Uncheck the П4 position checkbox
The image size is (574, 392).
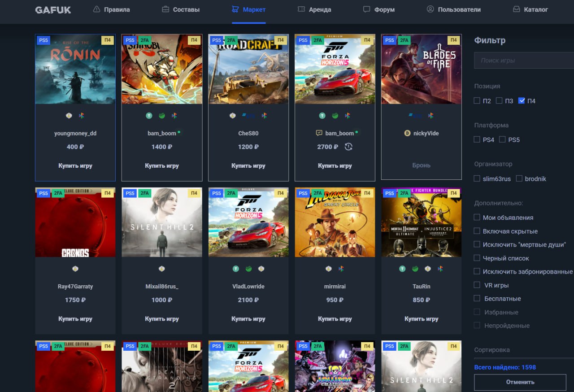click(521, 101)
